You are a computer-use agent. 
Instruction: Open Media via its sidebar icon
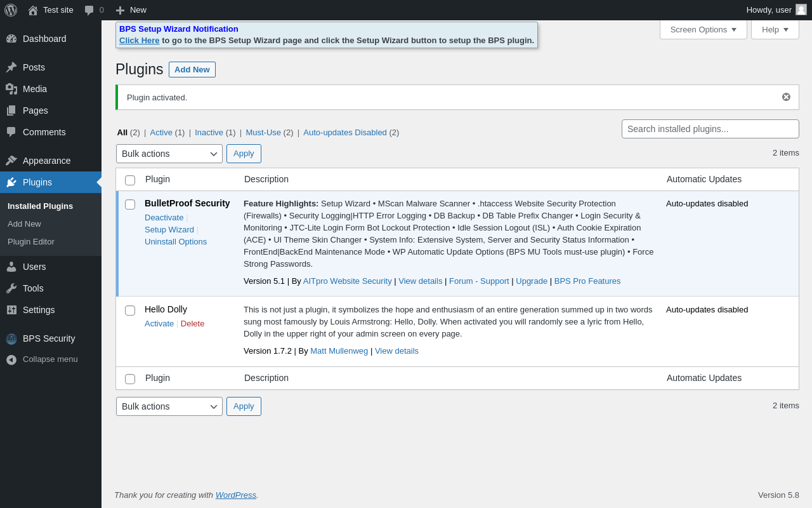(11, 89)
